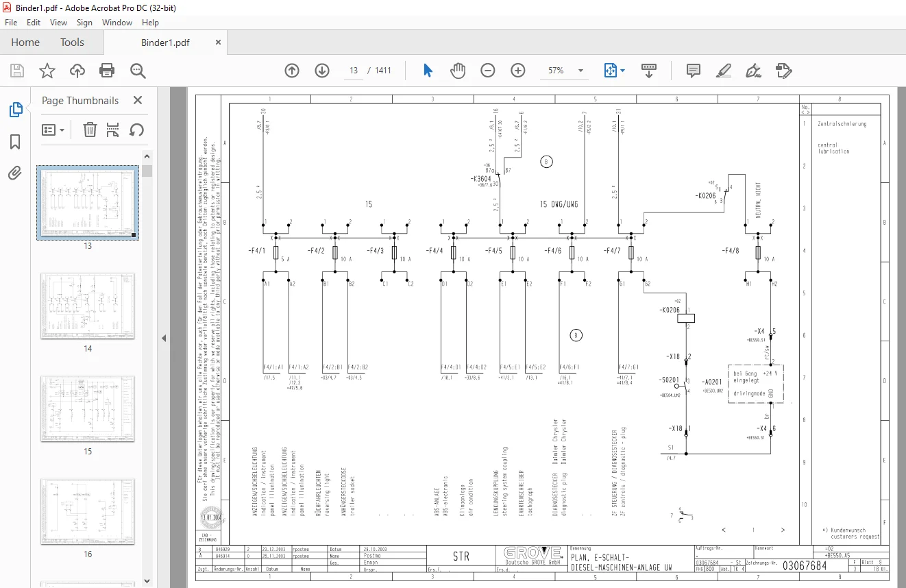Click the GROVE logo in title block
Image resolution: width=906 pixels, height=588 pixels.
[x=533, y=552]
